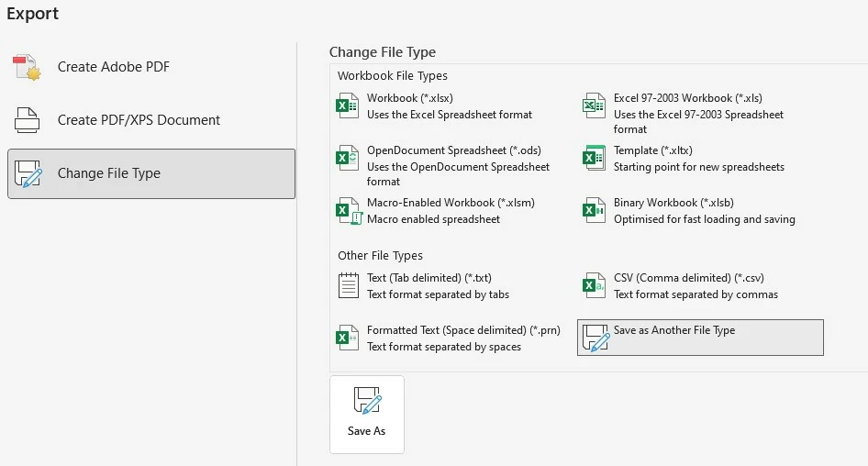Click the OpenDocument Spreadsheet icon
Screen dimensions: 868x466
(x=348, y=159)
